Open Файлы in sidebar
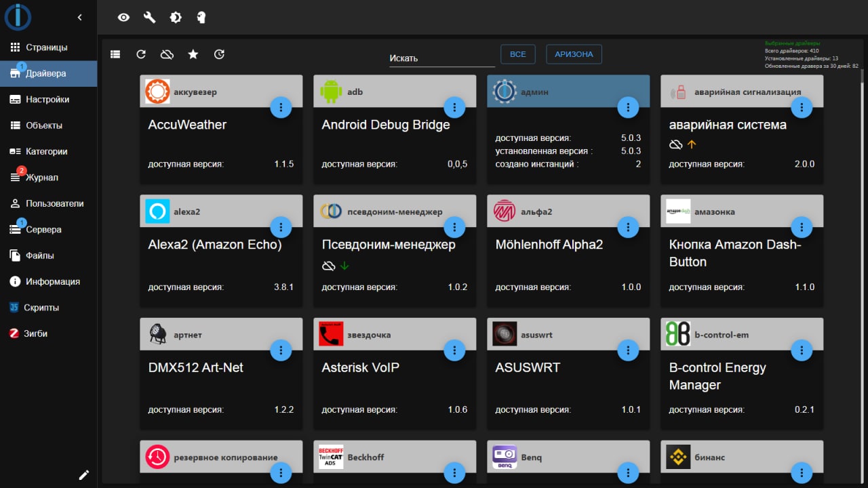This screenshot has width=868, height=488. tap(48, 256)
